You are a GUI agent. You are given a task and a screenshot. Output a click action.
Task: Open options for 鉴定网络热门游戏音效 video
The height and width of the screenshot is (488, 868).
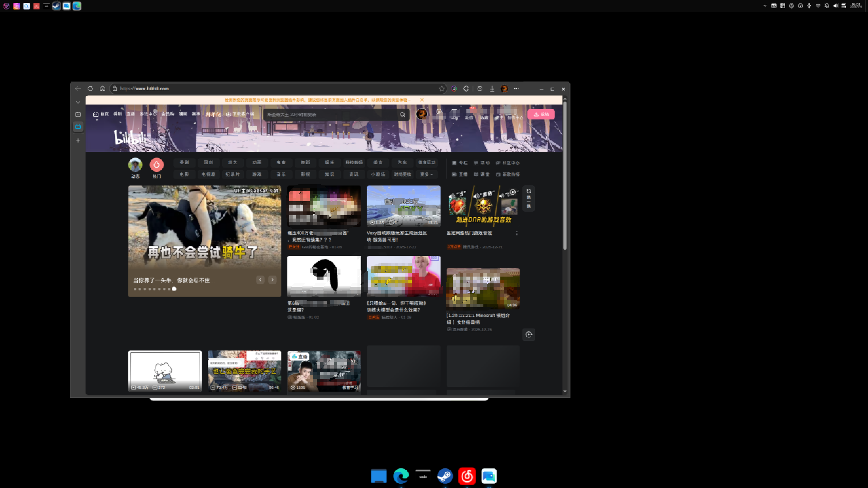(x=517, y=233)
